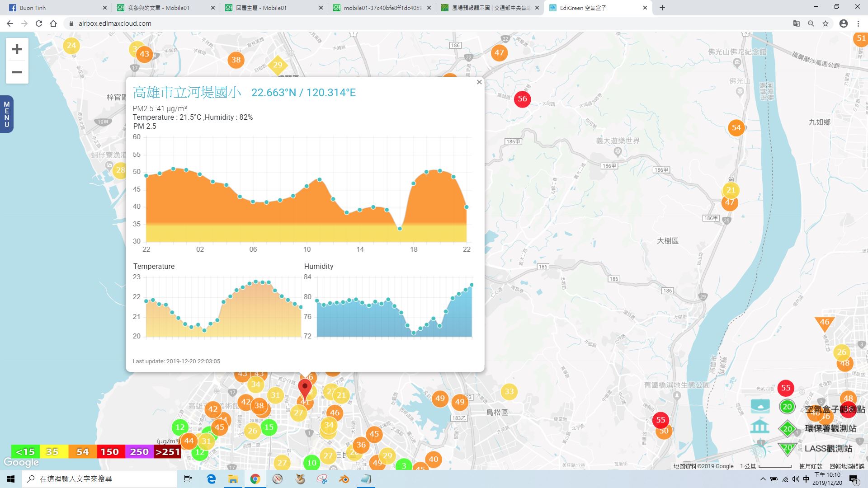Viewport: 868px width, 488px height.
Task: Select the orange 40 marker at bottom
Action: (433, 460)
